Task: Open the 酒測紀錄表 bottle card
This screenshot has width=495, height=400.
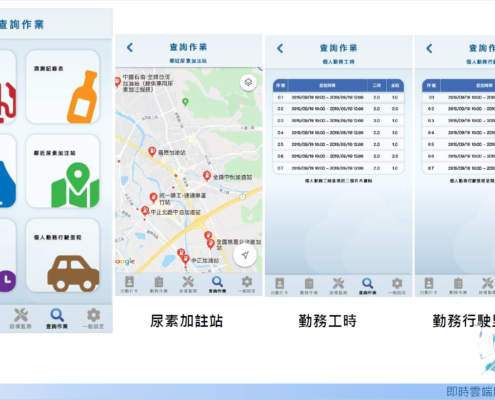Action: (x=63, y=87)
